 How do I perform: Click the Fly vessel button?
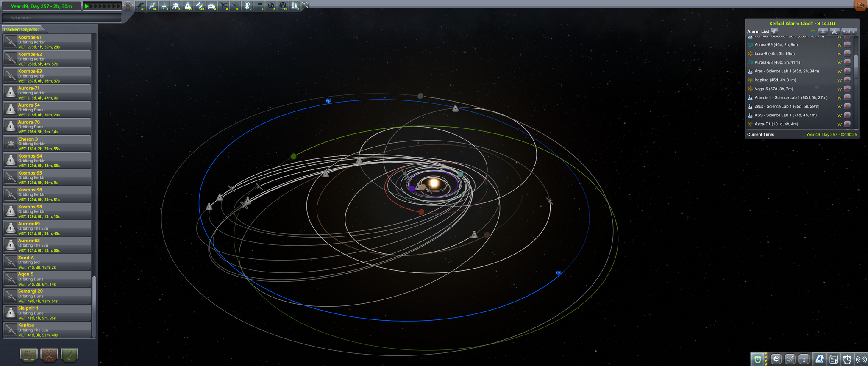point(70,355)
